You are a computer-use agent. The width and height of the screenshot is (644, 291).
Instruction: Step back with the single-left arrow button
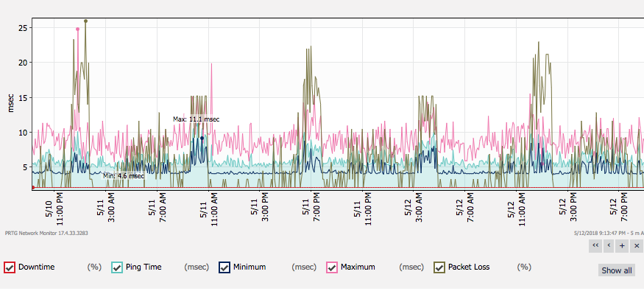[609, 246]
